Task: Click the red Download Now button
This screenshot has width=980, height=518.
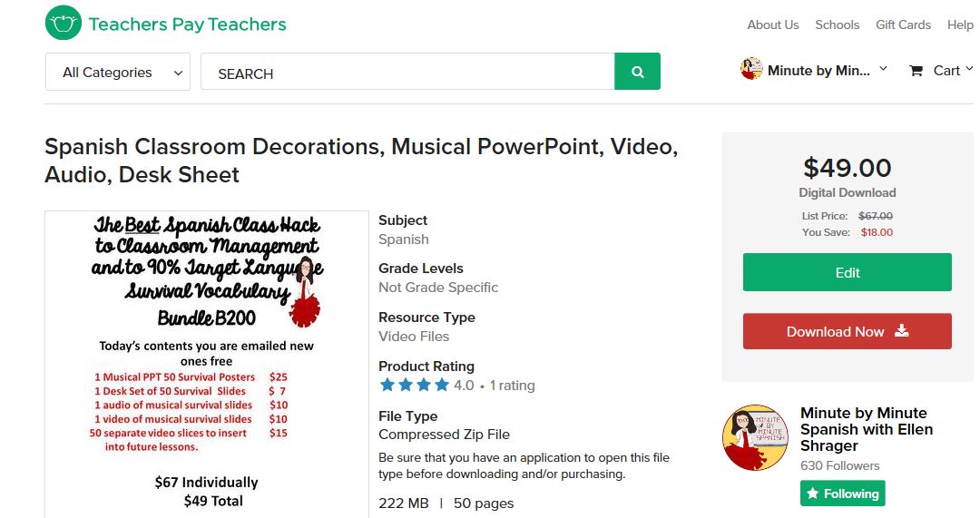Action: pos(847,331)
